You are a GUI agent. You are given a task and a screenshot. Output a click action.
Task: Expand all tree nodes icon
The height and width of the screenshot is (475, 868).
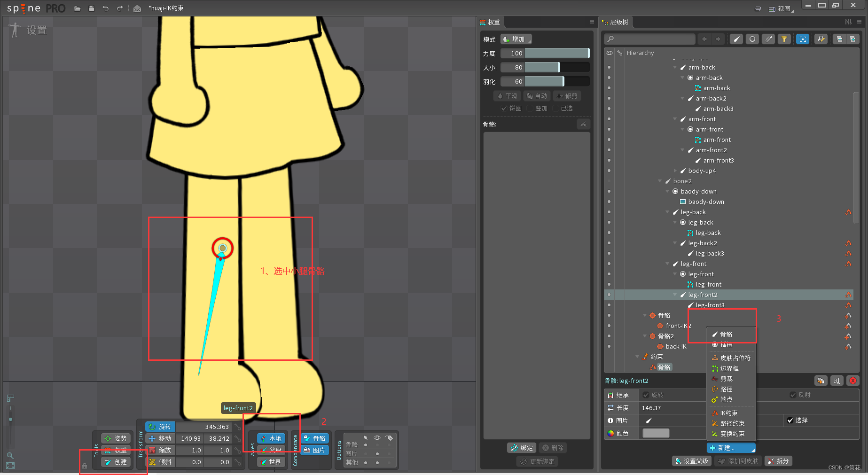852,39
